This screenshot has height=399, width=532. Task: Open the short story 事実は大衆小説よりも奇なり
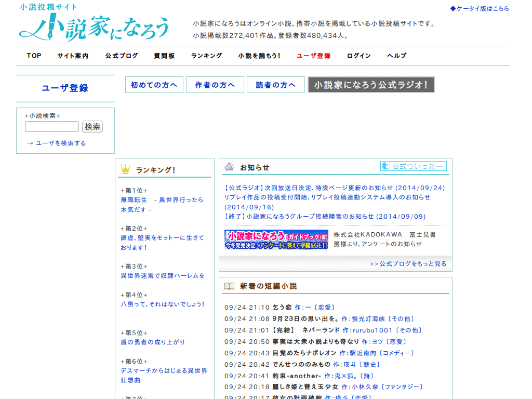[315, 342]
